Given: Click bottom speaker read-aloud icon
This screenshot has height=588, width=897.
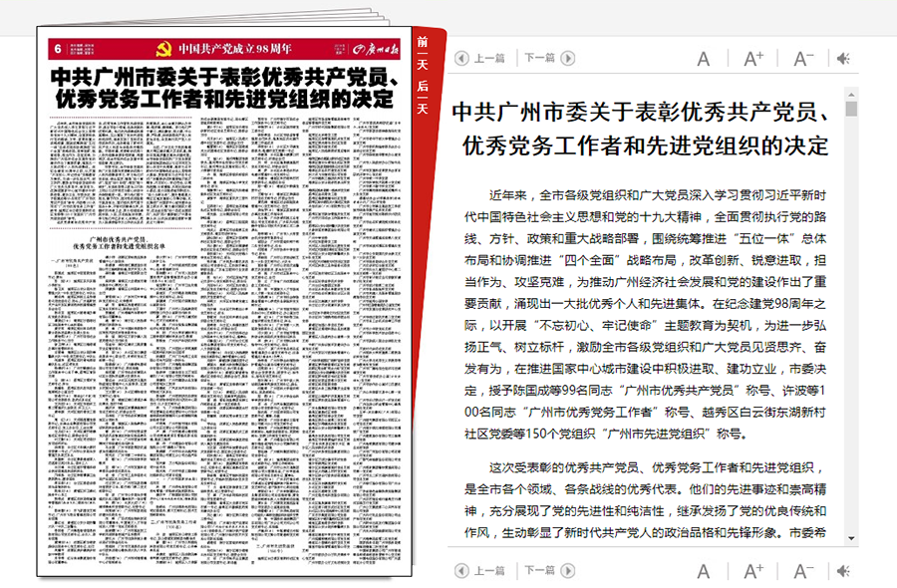Looking at the screenshot, I should (843, 571).
